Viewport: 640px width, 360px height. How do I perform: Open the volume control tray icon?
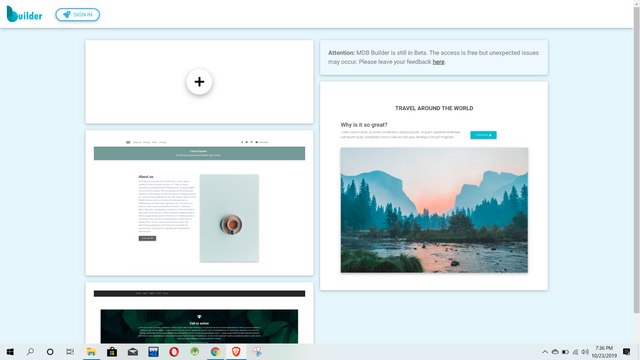(x=585, y=352)
